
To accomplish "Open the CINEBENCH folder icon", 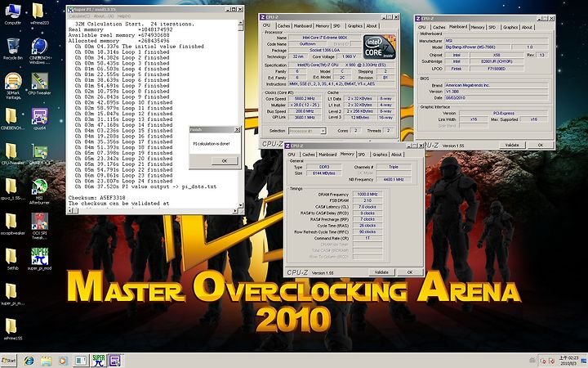I will coord(11,115).
